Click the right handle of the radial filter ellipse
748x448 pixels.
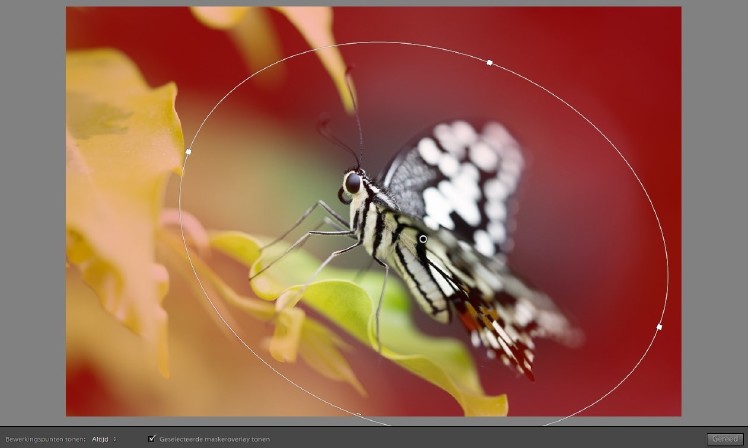coord(659,327)
